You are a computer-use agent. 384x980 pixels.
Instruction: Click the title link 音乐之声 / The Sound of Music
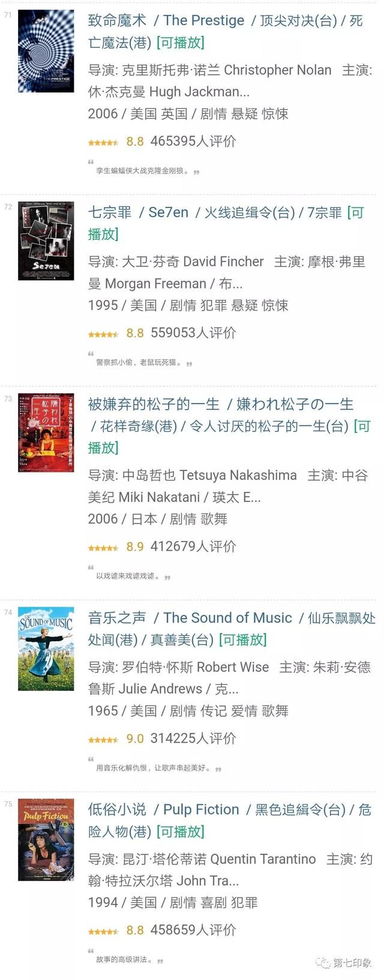click(190, 618)
